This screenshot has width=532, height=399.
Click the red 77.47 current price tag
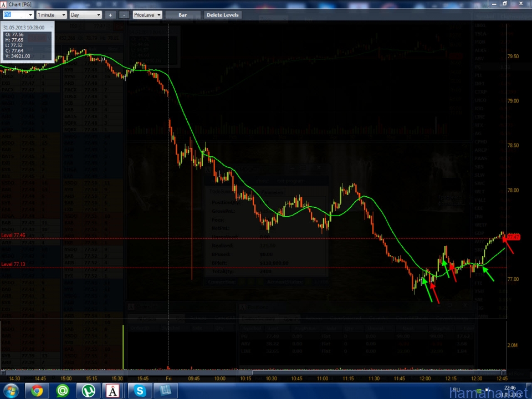click(513, 237)
